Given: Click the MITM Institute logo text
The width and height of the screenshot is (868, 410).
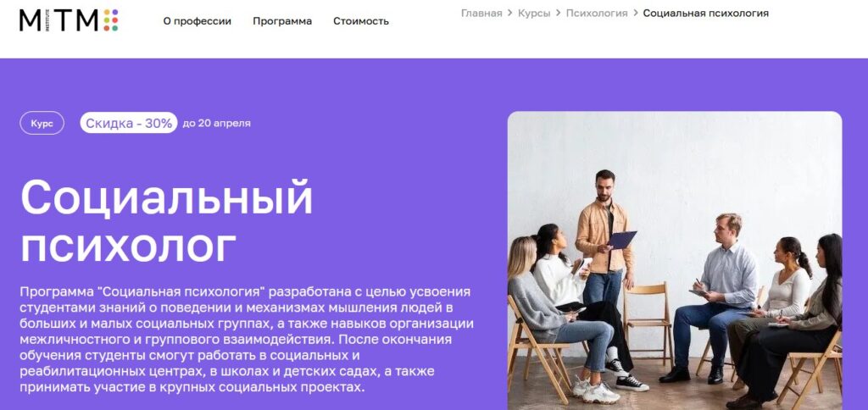Looking at the screenshot, I should coord(59,20).
